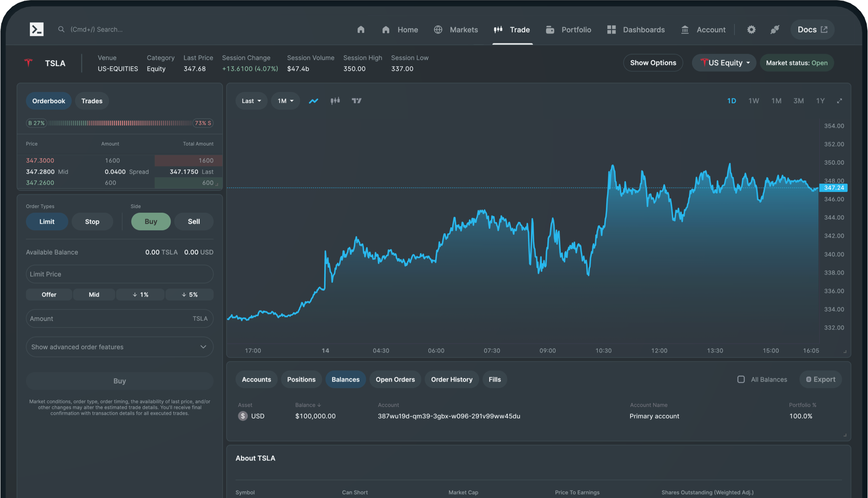Click the buy/sell pressure bar
Image resolution: width=868 pixels, height=498 pixels.
[x=120, y=123]
